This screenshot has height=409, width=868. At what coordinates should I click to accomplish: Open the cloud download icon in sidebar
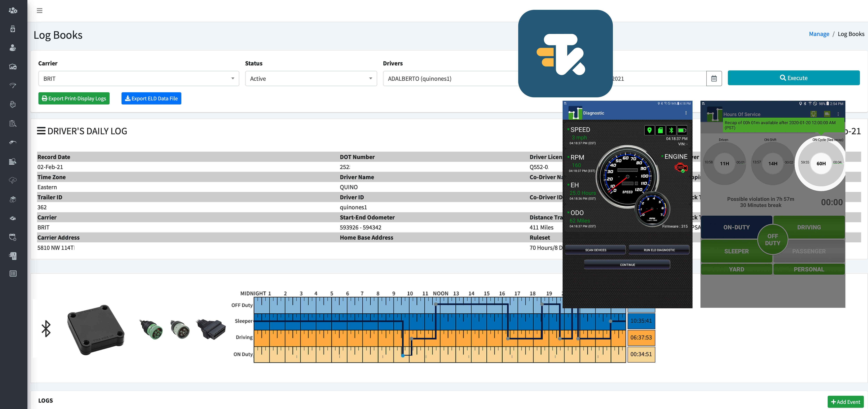(13, 180)
